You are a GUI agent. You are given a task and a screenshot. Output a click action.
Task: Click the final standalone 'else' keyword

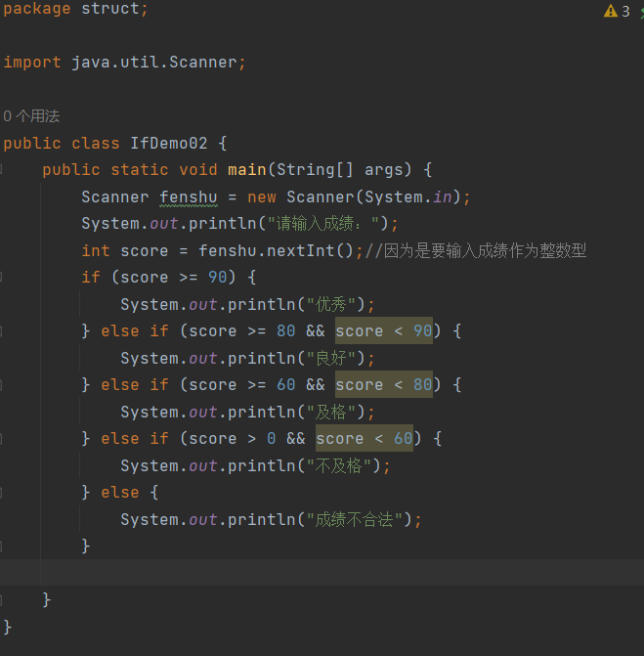click(x=119, y=493)
